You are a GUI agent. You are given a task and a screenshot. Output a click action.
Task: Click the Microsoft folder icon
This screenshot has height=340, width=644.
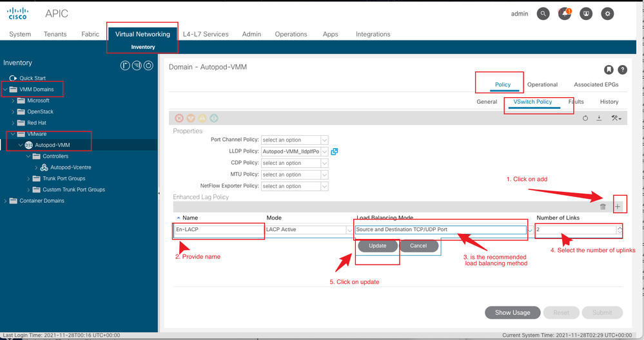[21, 100]
